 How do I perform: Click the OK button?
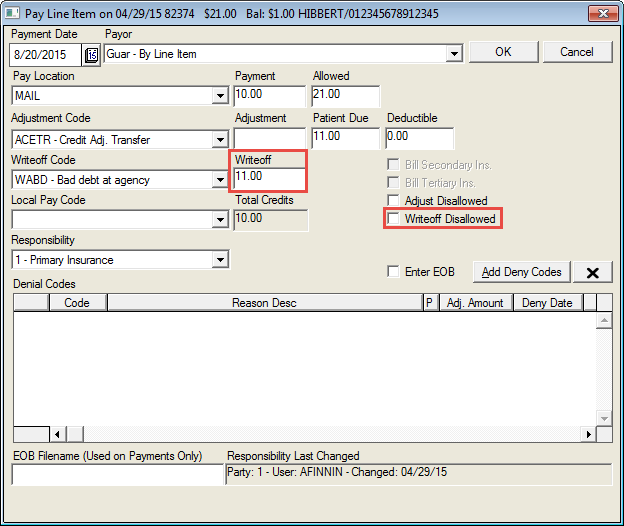(503, 52)
